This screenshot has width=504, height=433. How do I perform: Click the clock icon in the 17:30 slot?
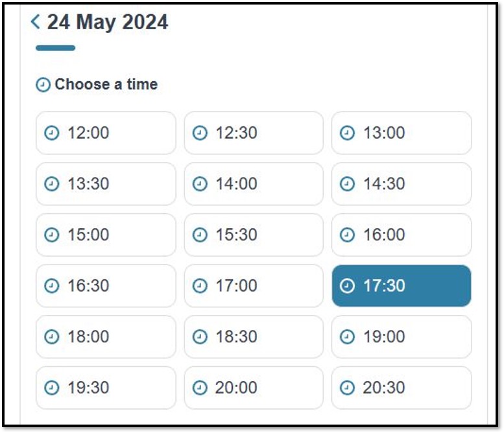[348, 286]
